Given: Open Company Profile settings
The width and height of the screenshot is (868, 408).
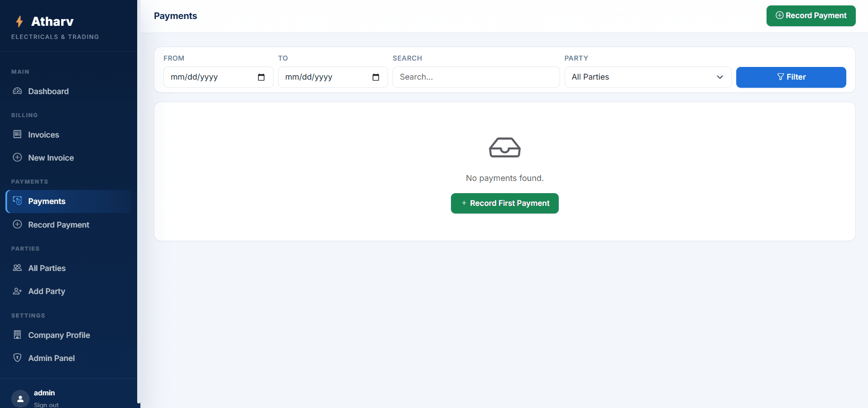Looking at the screenshot, I should coord(69,335).
